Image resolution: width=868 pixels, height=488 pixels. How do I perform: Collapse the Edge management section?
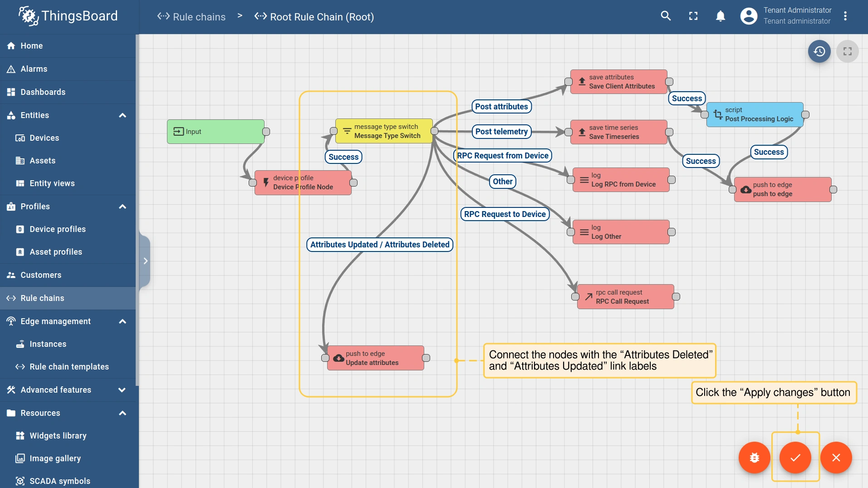click(122, 321)
